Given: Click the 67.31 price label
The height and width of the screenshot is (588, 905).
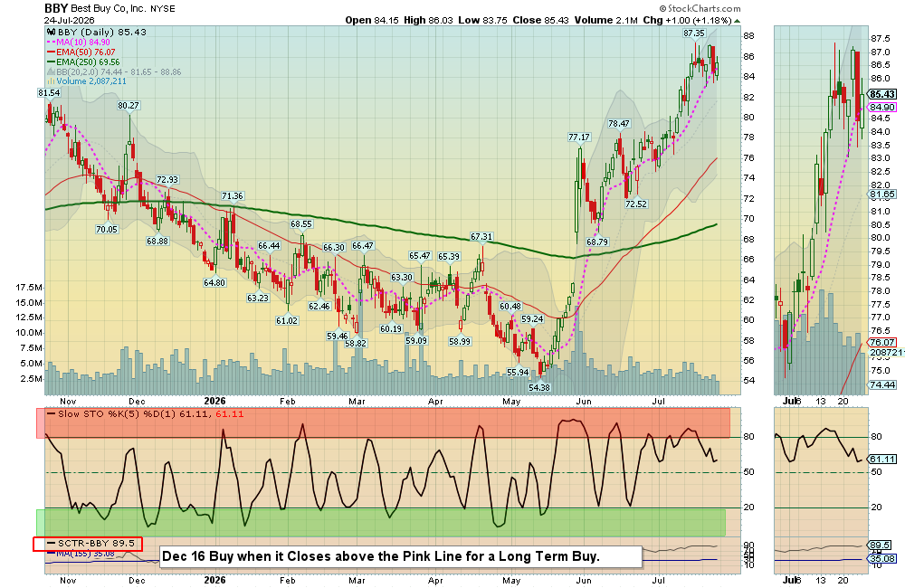Looking at the screenshot, I should point(481,237).
